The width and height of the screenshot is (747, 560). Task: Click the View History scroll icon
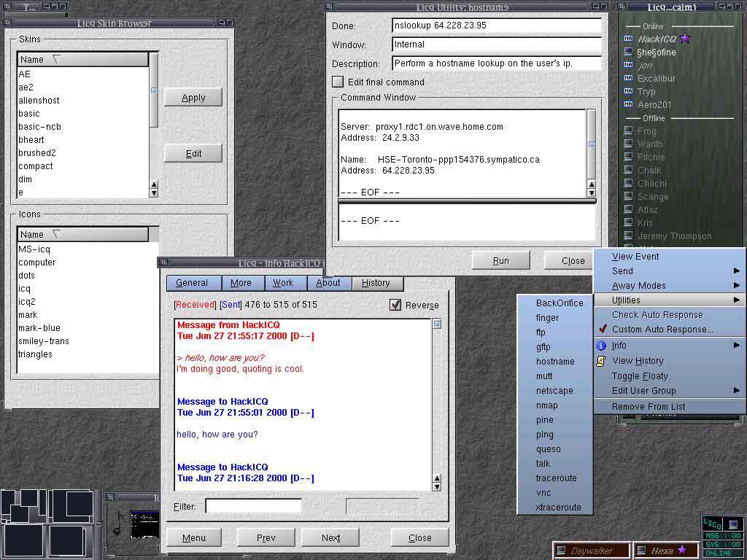pyautogui.click(x=601, y=361)
